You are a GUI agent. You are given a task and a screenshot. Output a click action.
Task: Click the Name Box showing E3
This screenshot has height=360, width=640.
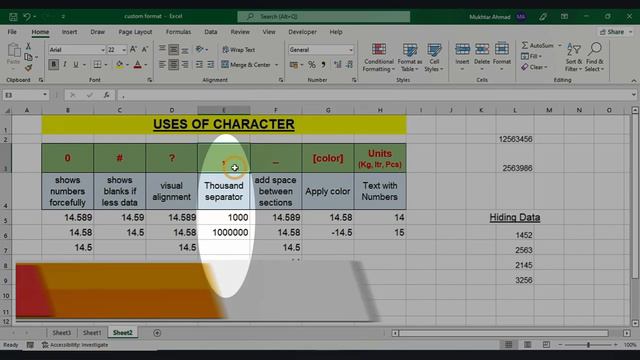click(25, 95)
